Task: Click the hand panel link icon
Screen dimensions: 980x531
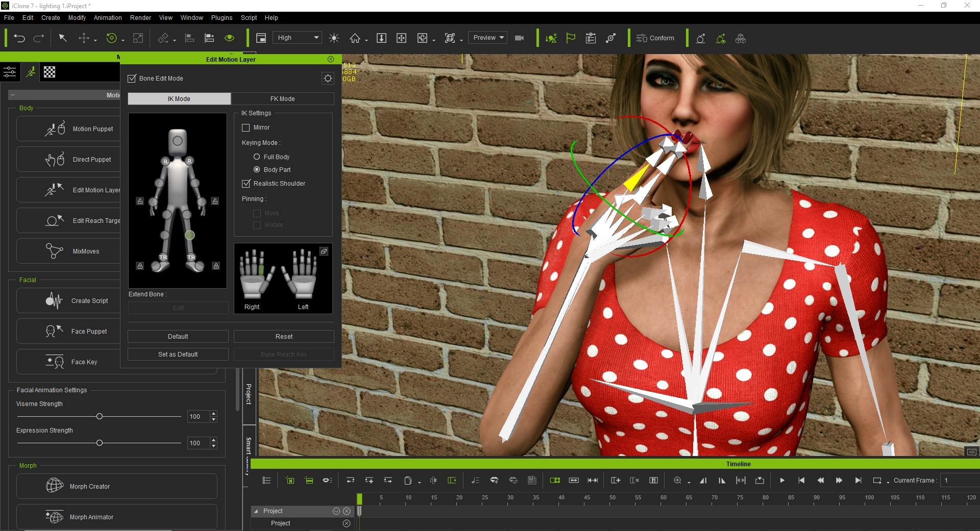Action: coord(324,251)
